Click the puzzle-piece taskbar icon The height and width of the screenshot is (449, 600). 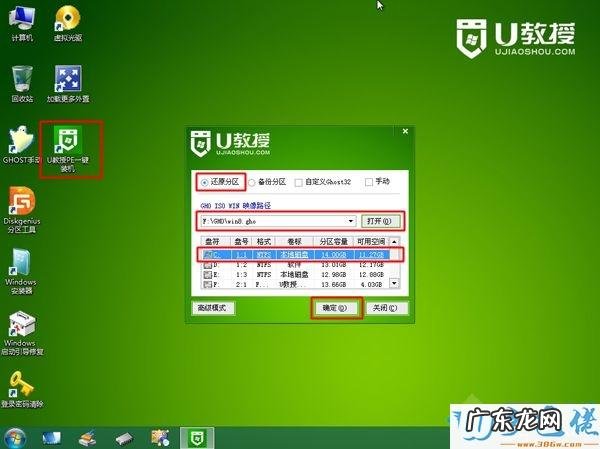click(x=160, y=438)
